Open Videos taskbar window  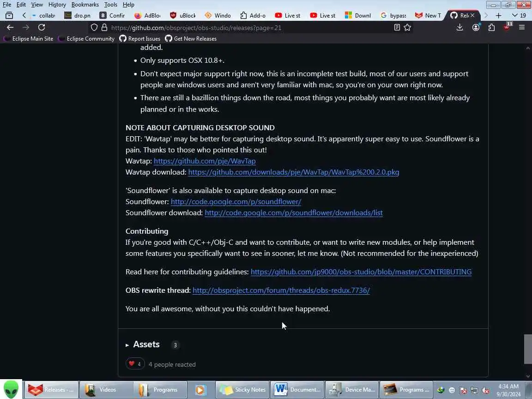pyautogui.click(x=106, y=390)
